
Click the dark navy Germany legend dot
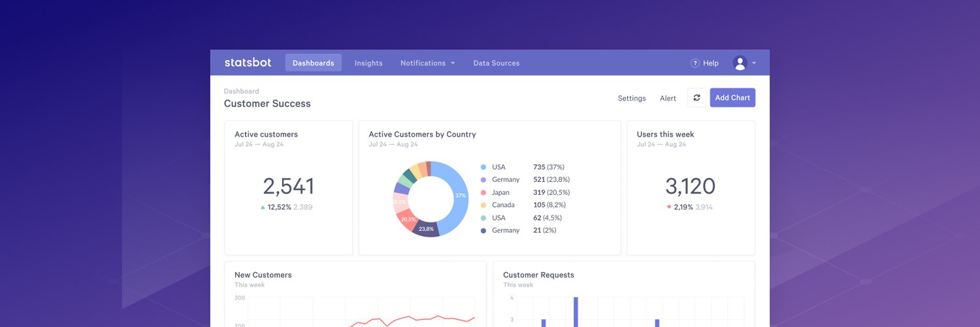click(483, 230)
